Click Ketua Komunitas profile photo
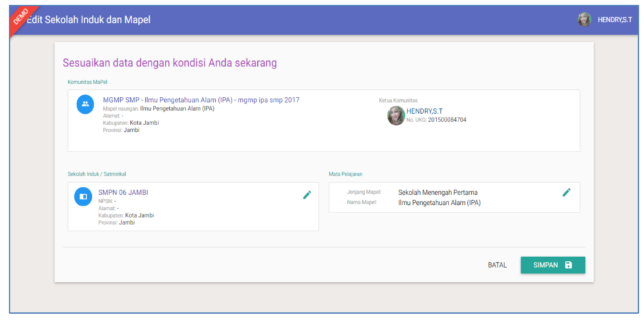 396,116
